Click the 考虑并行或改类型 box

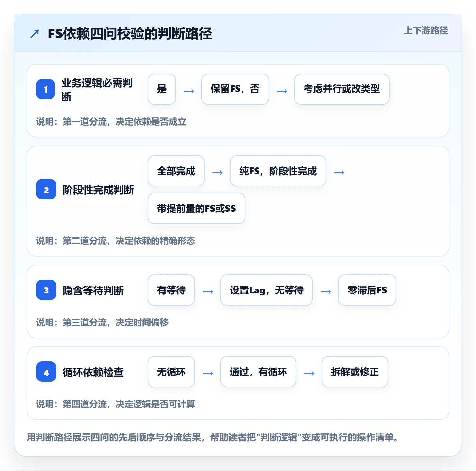coord(342,89)
